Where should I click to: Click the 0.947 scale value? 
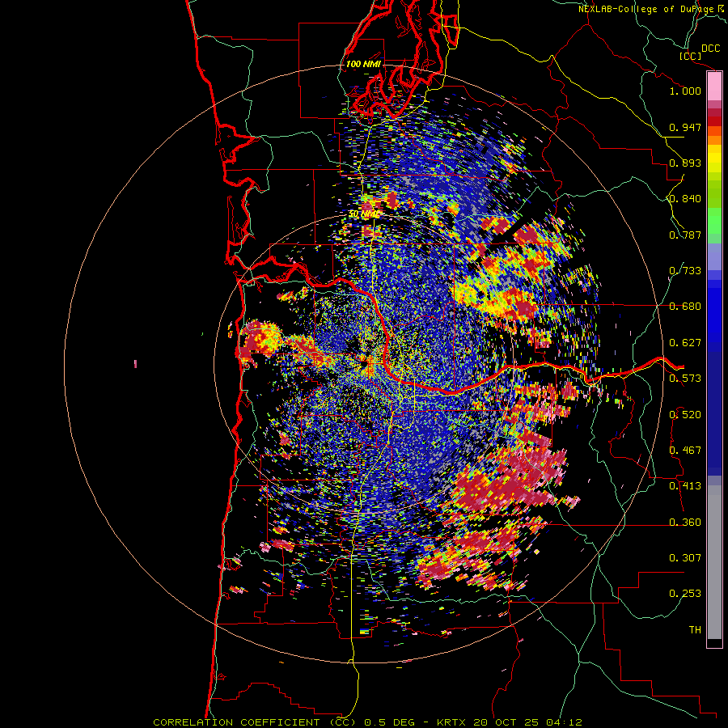point(685,127)
